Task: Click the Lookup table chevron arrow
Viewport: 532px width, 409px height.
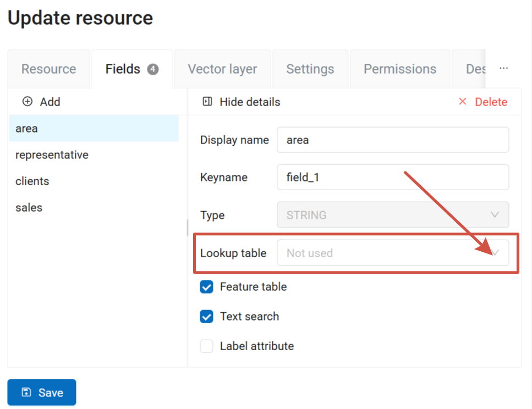Action: pyautogui.click(x=495, y=253)
